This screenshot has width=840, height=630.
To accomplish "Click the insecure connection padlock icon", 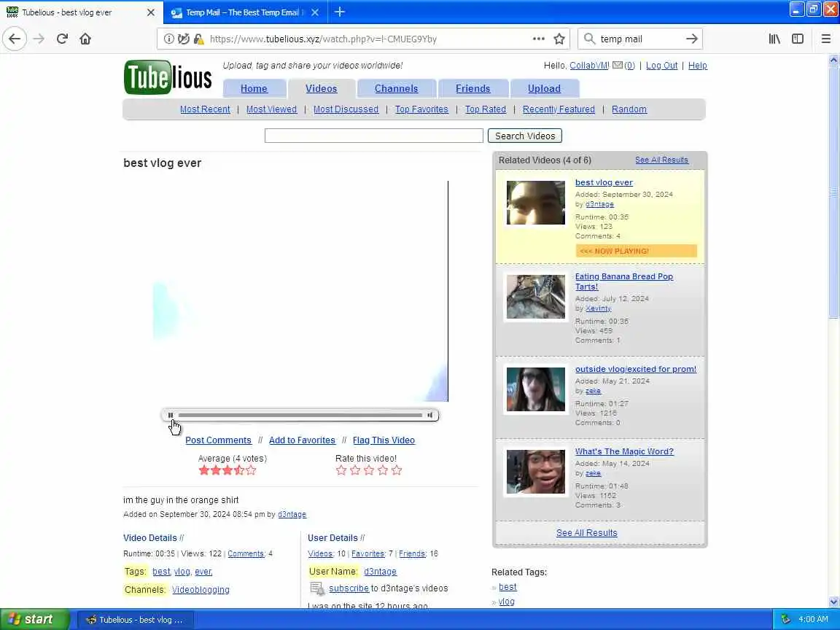I will tap(198, 39).
